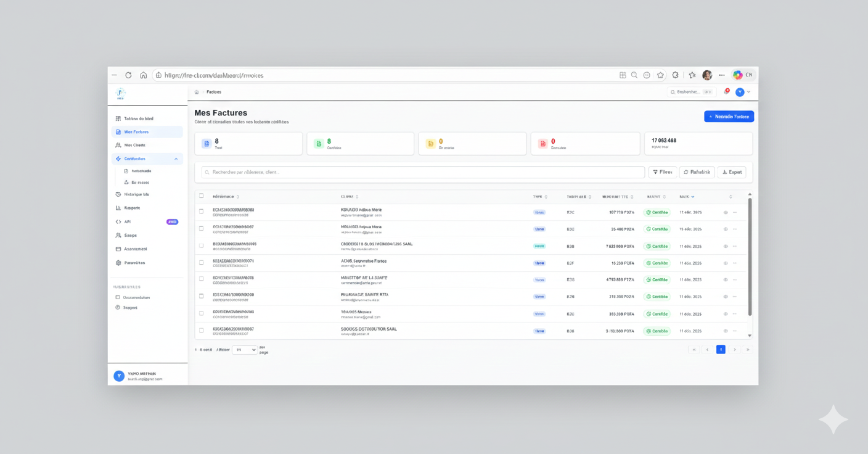Open the user avatar dropdown in the header

pos(743,92)
